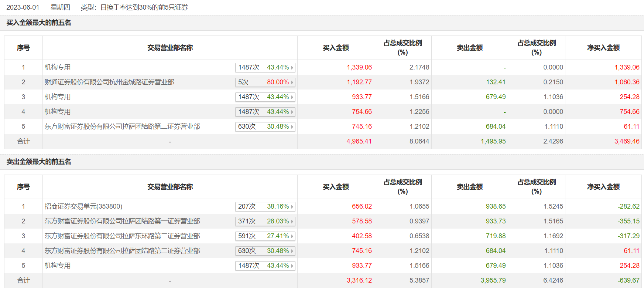The height and width of the screenshot is (290, 644).
Task: Click the arrow icon beside 80.00% rate
Action: 292,82
